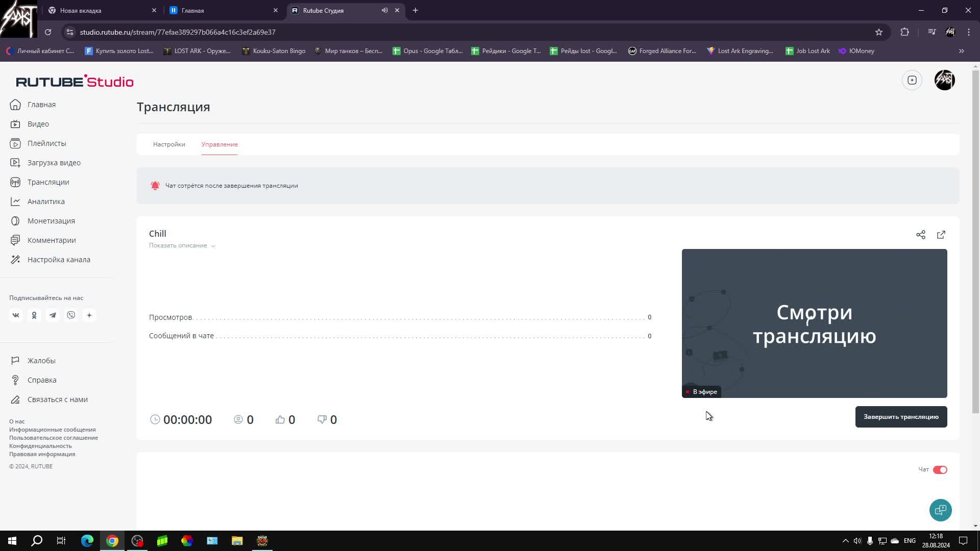Open the support chat bubble icon
This screenshot has width=980, height=551.
940,510
